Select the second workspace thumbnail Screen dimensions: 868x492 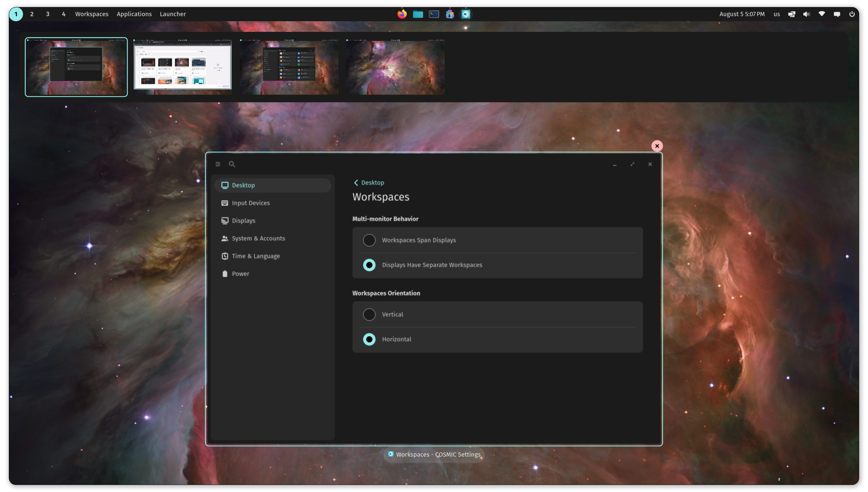(x=182, y=67)
